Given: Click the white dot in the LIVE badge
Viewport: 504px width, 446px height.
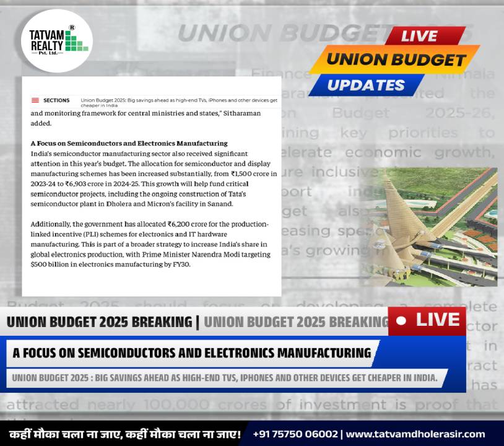Looking at the screenshot, I should click(x=401, y=320).
